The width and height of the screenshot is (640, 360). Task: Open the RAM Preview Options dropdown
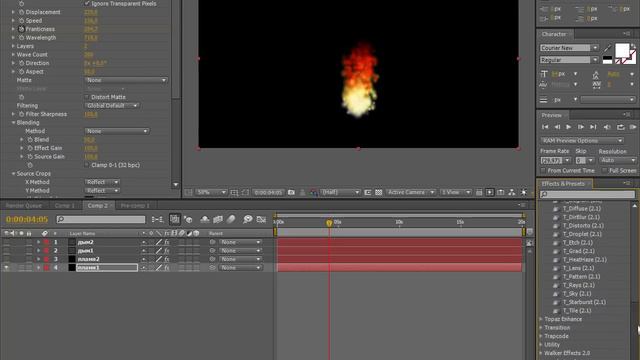(582, 141)
